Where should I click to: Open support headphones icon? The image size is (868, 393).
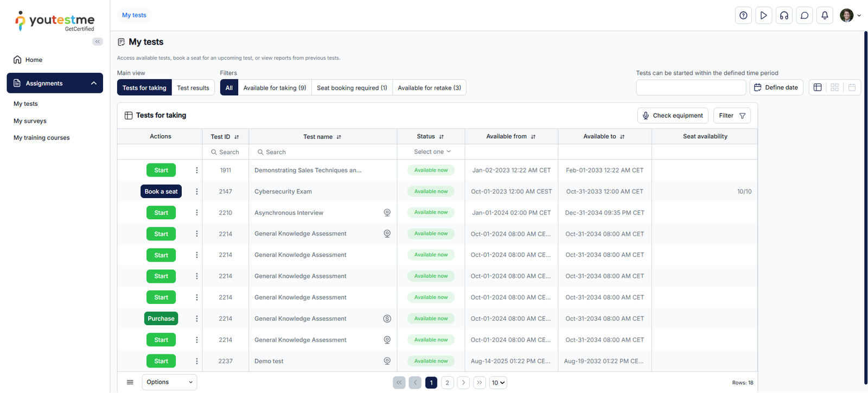tap(784, 15)
